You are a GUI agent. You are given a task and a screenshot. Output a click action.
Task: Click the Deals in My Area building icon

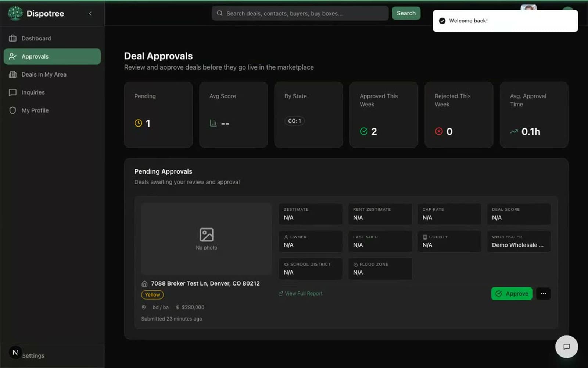(12, 74)
